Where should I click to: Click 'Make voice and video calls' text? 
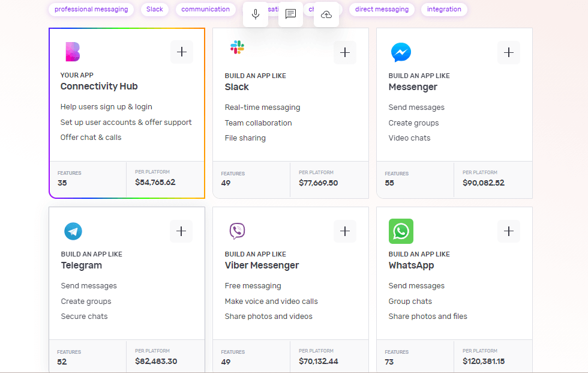click(271, 302)
